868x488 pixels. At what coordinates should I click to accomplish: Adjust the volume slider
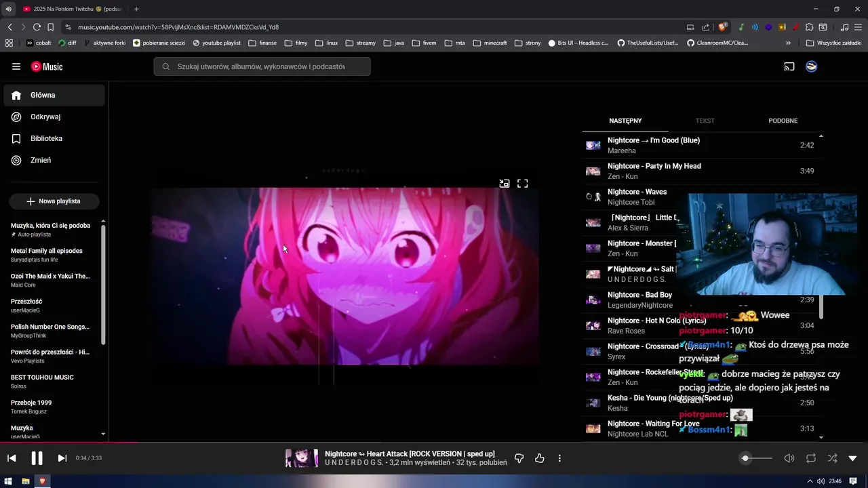pyautogui.click(x=756, y=458)
